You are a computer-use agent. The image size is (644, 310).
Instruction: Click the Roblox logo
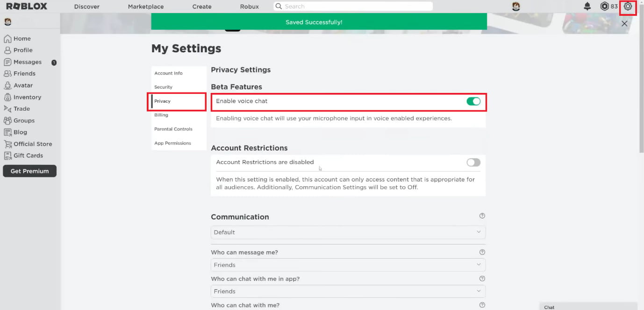coord(26,7)
